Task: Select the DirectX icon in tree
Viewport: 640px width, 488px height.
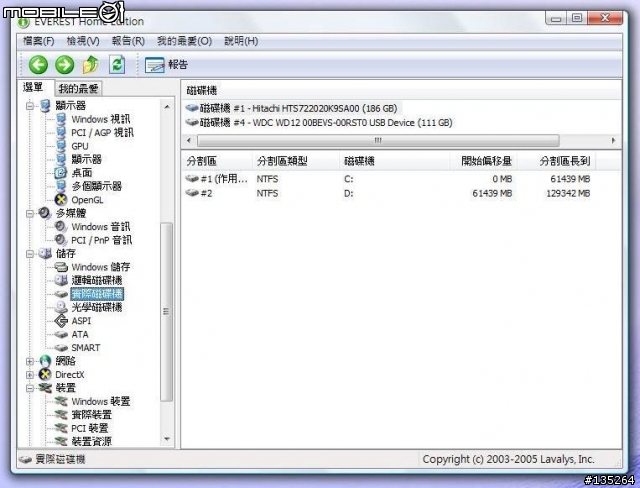Action: (x=45, y=375)
